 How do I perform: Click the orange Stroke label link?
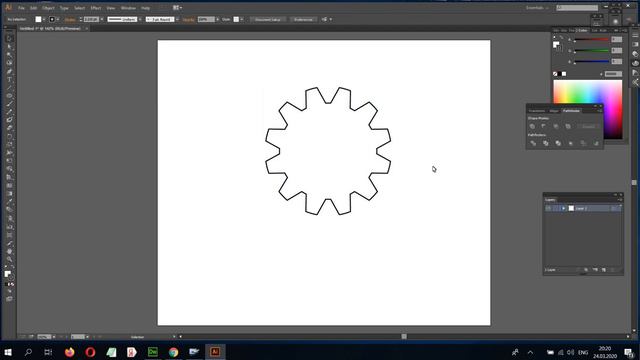coord(70,20)
